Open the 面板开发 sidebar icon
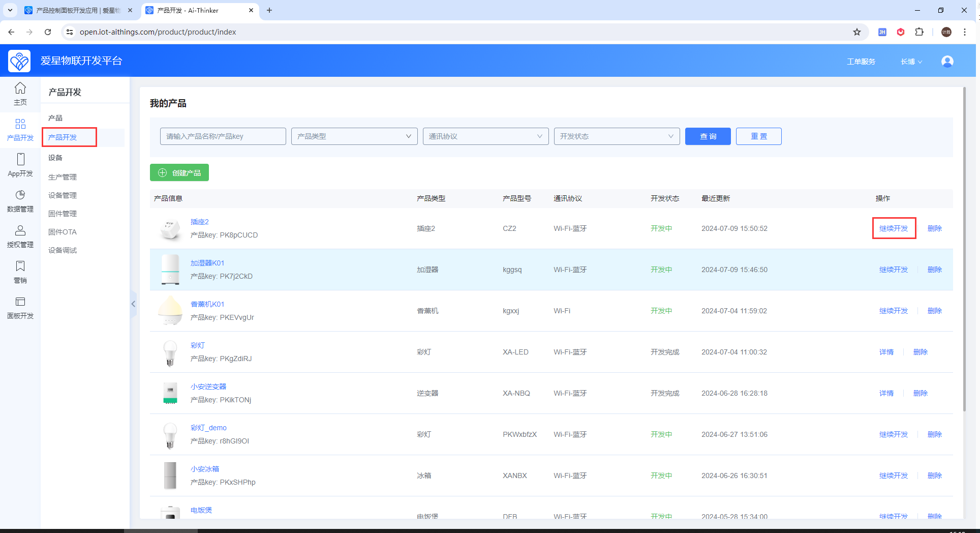This screenshot has width=980, height=533. point(20,308)
